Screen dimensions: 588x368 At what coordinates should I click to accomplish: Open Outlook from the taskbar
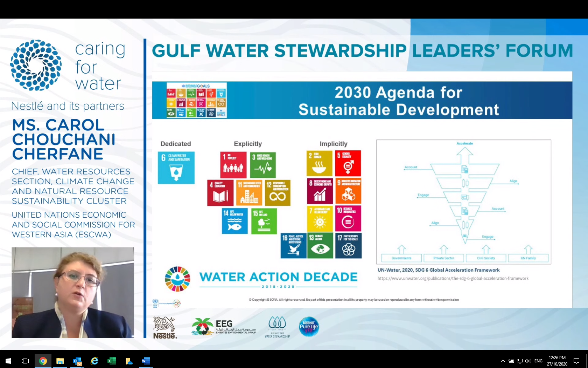coord(77,361)
